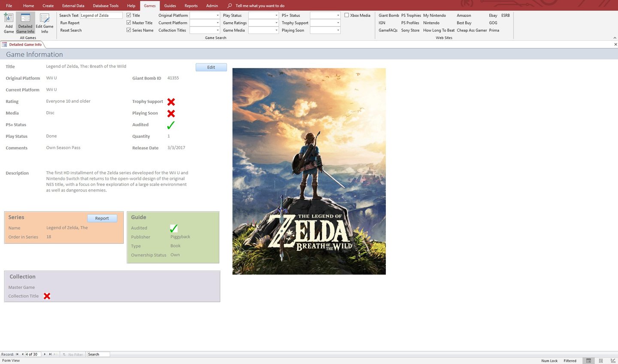Click Run Report in ribbon
Image resolution: width=618 pixels, height=364 pixels.
coord(70,23)
